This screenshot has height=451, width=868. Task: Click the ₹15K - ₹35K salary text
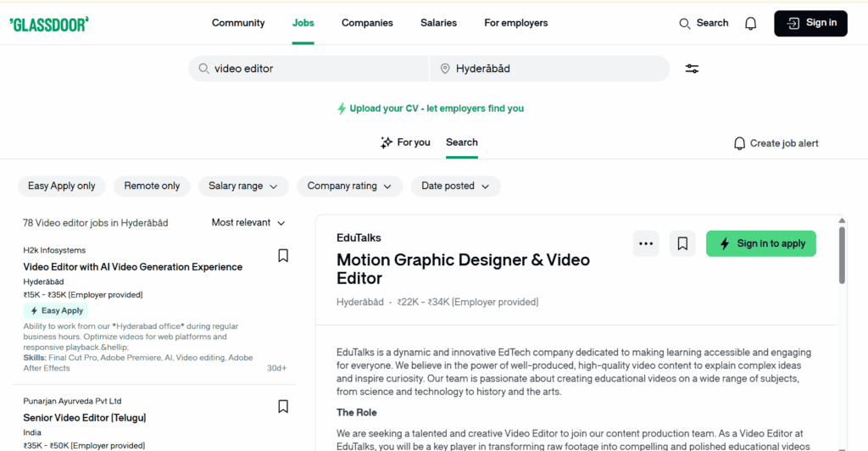[83, 295]
